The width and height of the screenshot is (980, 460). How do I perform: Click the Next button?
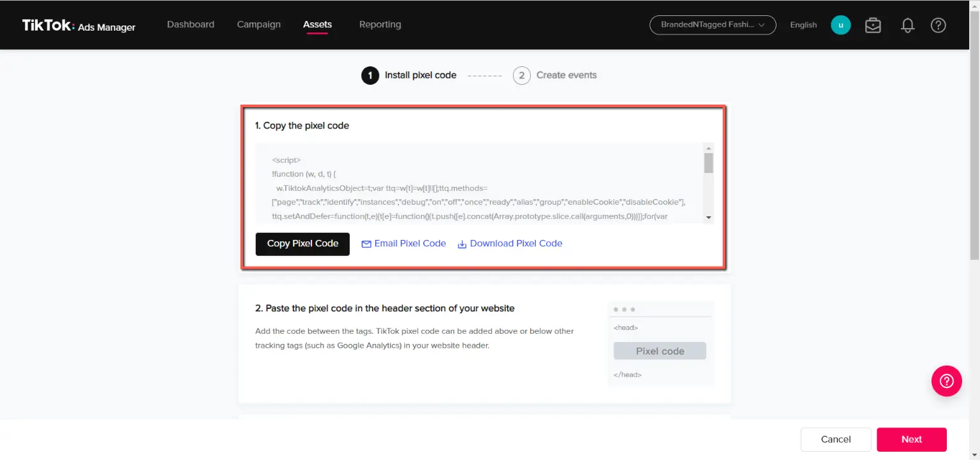[911, 439]
